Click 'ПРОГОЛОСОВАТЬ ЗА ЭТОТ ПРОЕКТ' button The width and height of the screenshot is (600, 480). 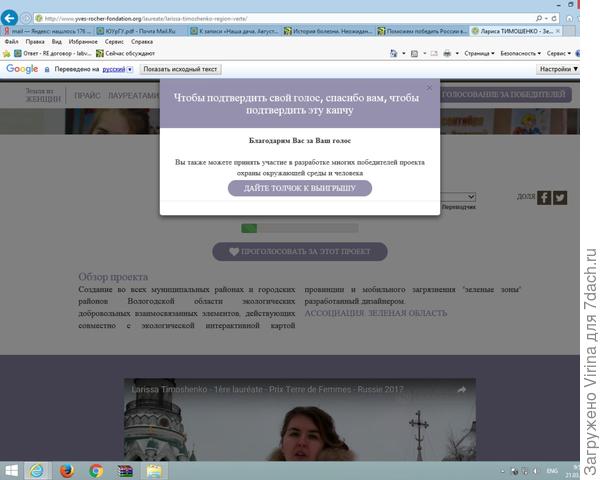click(300, 251)
